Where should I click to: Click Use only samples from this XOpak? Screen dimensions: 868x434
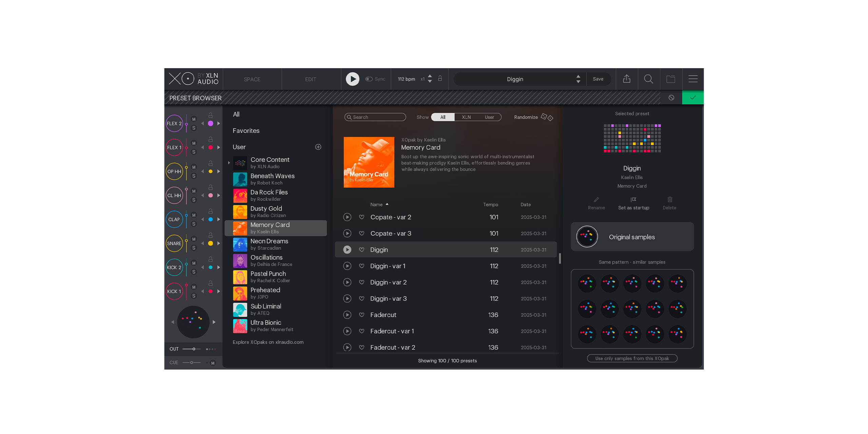click(x=632, y=358)
